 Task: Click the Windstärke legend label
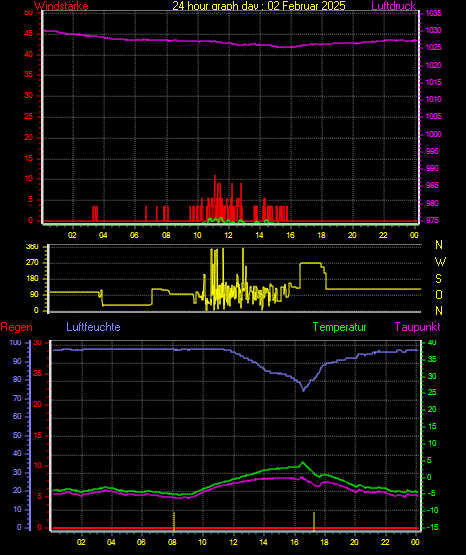(x=61, y=5)
